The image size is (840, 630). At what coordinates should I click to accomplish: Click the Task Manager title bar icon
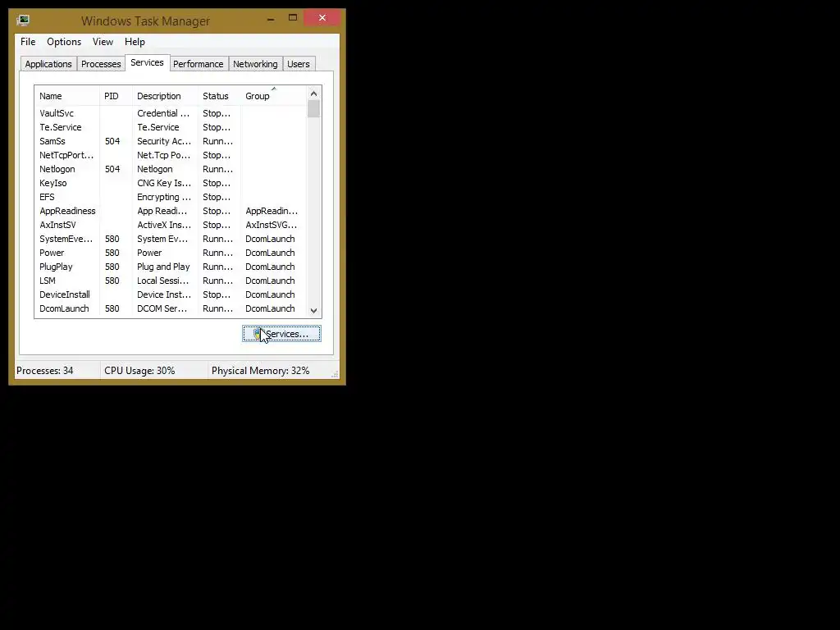tap(23, 21)
